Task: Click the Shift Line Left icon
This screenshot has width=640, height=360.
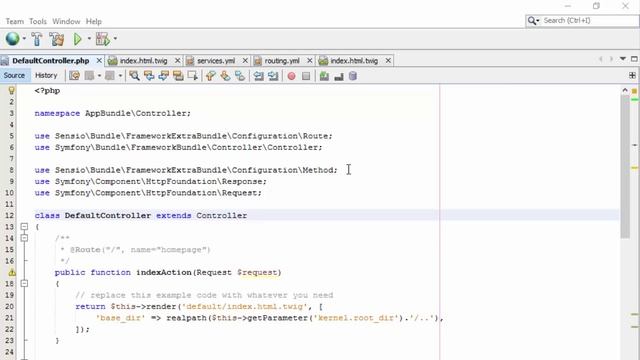Action: tap(258, 76)
